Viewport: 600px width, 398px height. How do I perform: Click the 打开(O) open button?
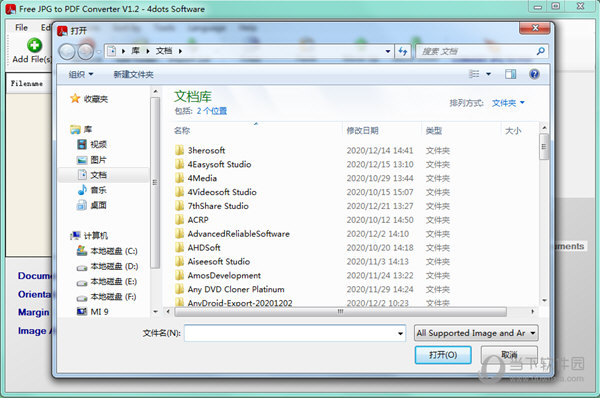point(443,355)
